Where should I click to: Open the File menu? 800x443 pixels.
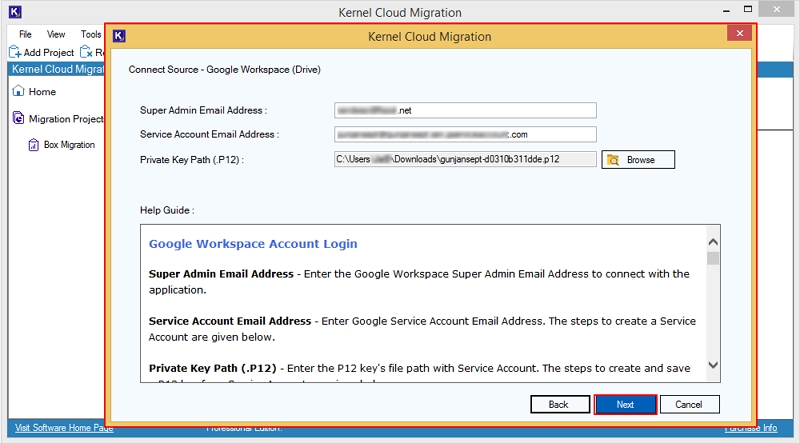pyautogui.click(x=25, y=34)
